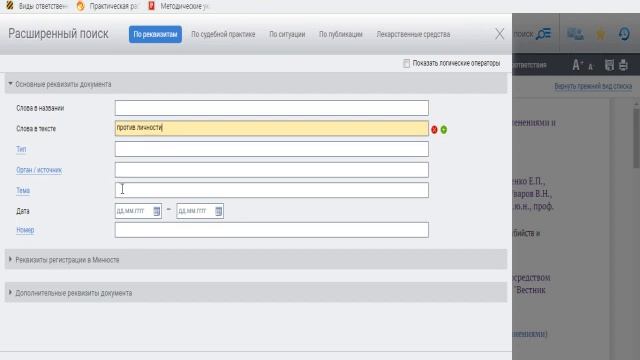Image resolution: width=640 pixels, height=360 pixels.
Task: Close the Расширенный поиск dialog
Action: tap(500, 34)
